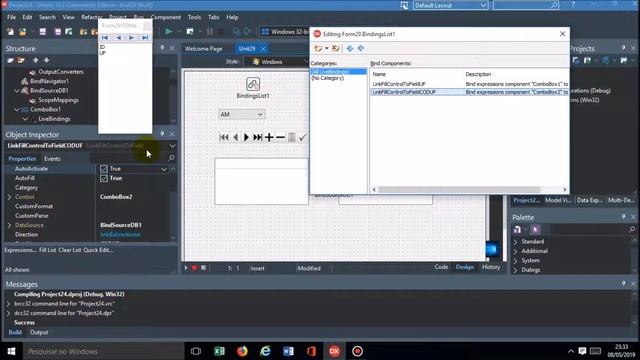Click the Pesquisar no Windows search box
640x360 pixels.
(x=103, y=351)
